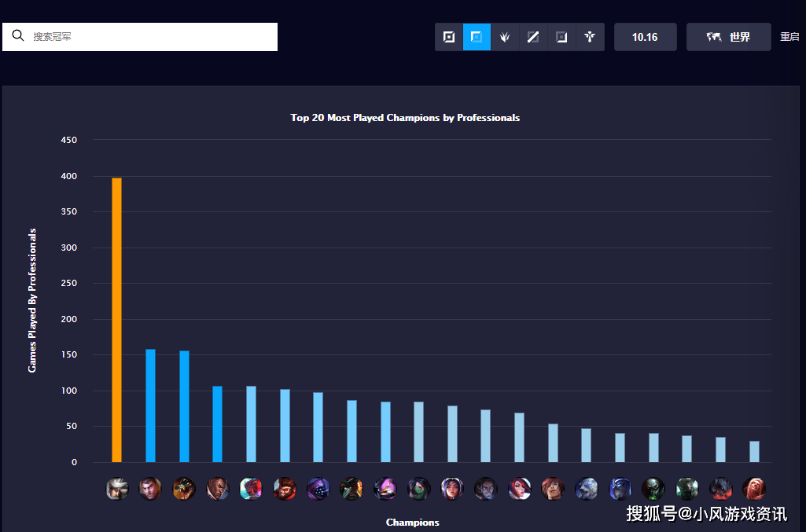The image size is (806, 532).
Task: Click the second blue bar in the chart
Action: pyautogui.click(x=184, y=406)
